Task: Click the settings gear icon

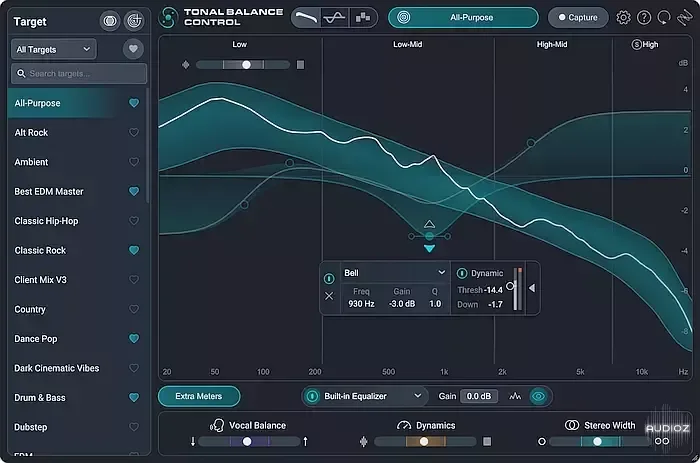Action: 623,17
